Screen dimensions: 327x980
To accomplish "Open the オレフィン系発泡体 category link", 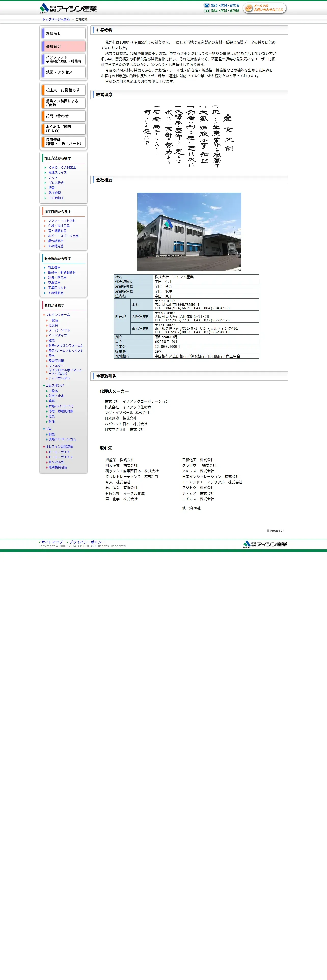I will click(59, 447).
